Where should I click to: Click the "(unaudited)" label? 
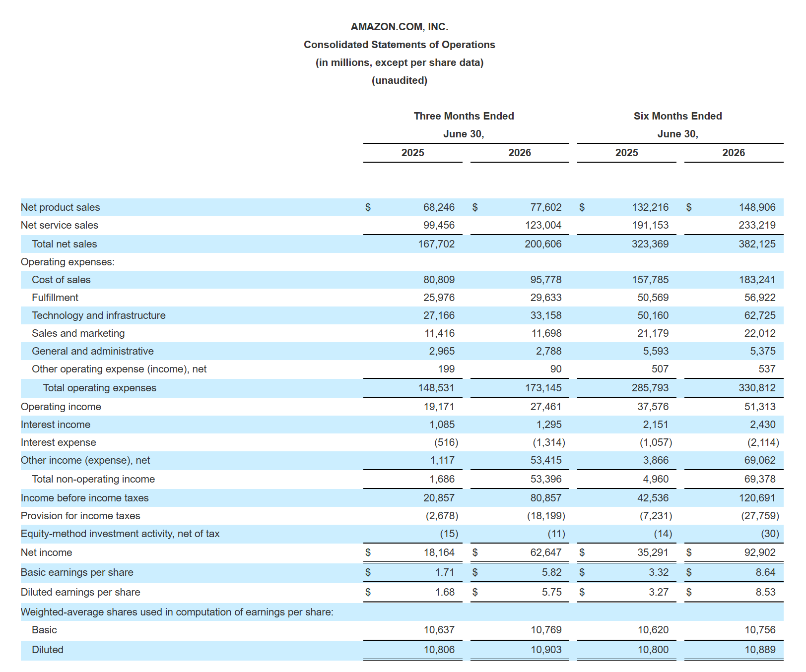pos(400,80)
